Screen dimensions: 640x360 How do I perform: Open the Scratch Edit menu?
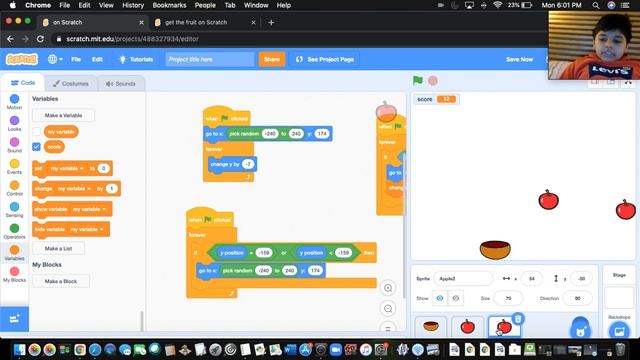pos(97,59)
